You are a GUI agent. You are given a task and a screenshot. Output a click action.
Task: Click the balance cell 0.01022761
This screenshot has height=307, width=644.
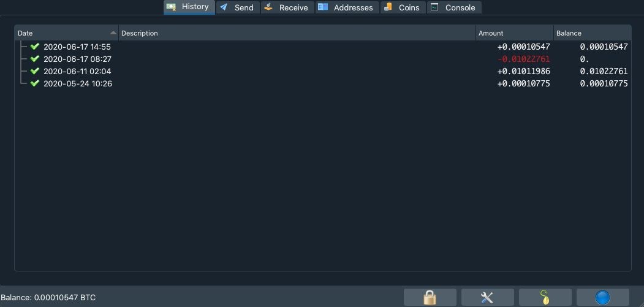pos(604,72)
